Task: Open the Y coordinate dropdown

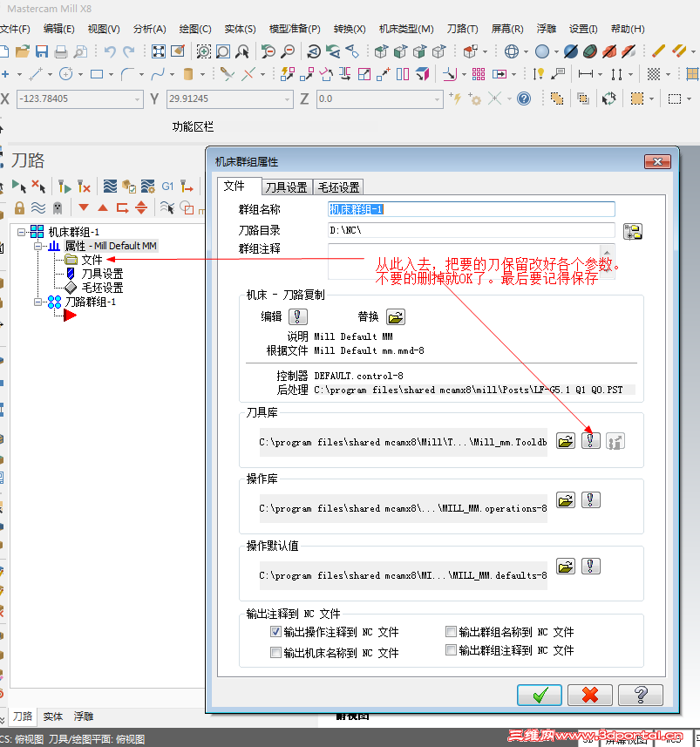Action: click(x=287, y=99)
